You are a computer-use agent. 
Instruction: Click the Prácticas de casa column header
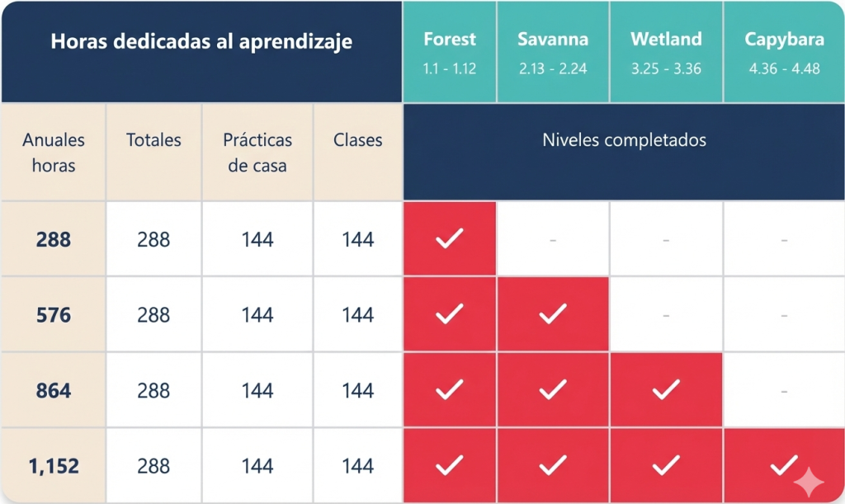click(x=257, y=153)
